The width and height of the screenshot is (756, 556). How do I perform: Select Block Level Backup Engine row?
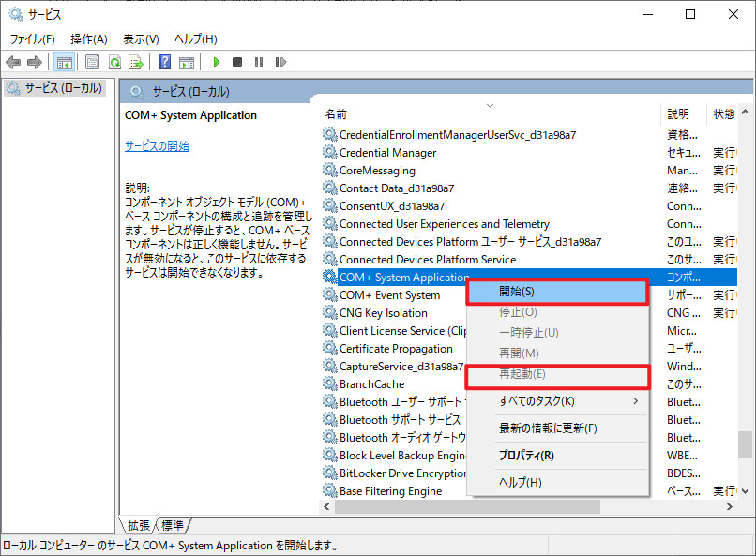coord(393,456)
